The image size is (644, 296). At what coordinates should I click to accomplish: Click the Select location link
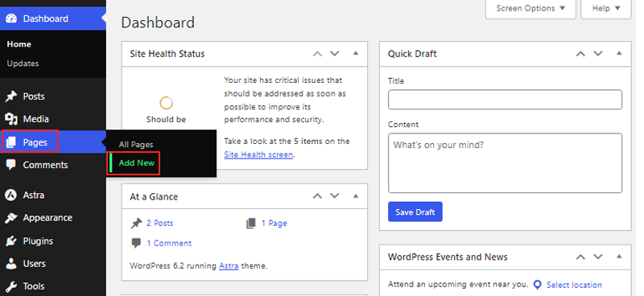(x=574, y=285)
